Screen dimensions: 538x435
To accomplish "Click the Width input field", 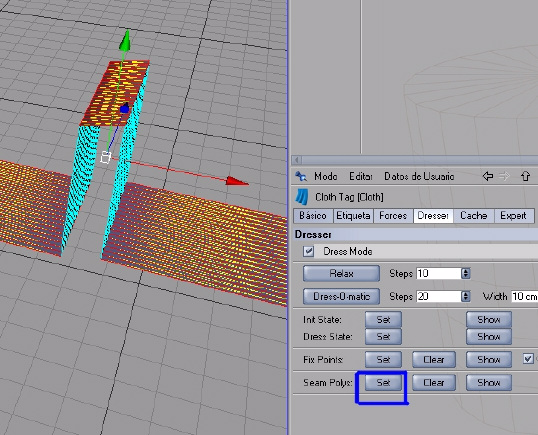I will (x=524, y=296).
